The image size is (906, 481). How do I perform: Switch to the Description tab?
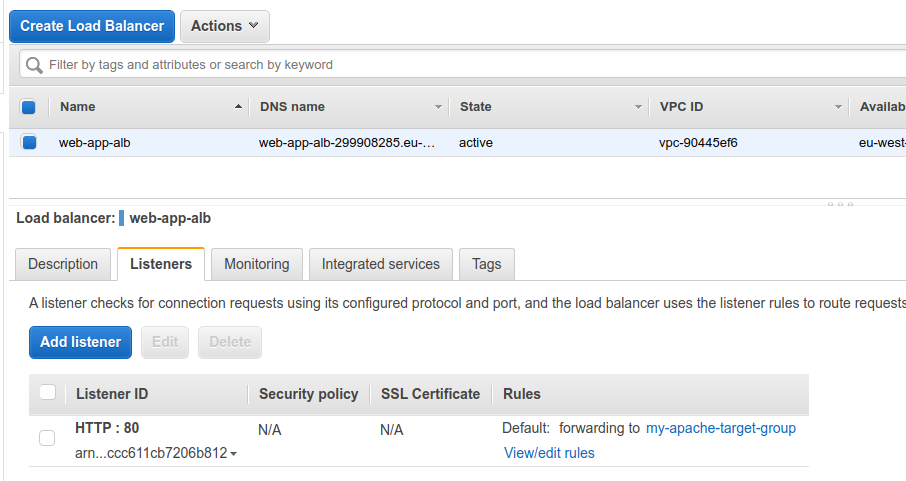(x=63, y=264)
